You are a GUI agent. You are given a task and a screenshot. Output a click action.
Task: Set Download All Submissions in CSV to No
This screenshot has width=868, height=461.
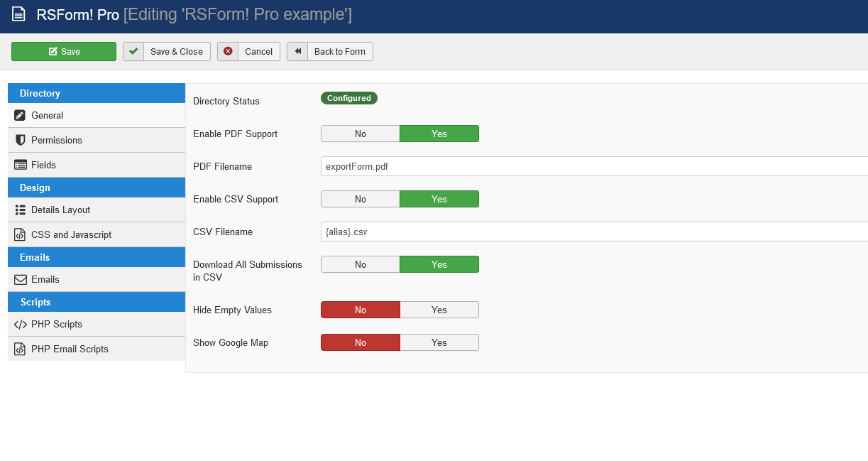point(361,264)
